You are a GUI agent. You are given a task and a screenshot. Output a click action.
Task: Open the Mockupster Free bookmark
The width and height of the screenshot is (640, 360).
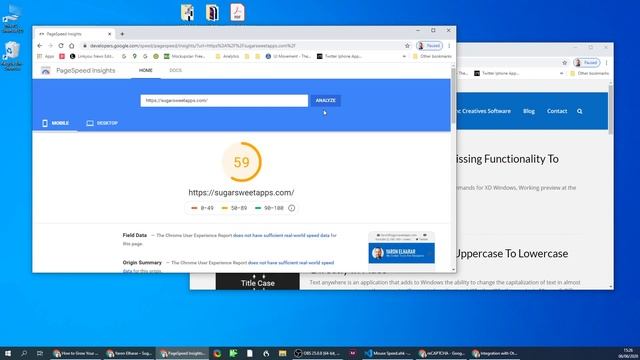pyautogui.click(x=184, y=56)
